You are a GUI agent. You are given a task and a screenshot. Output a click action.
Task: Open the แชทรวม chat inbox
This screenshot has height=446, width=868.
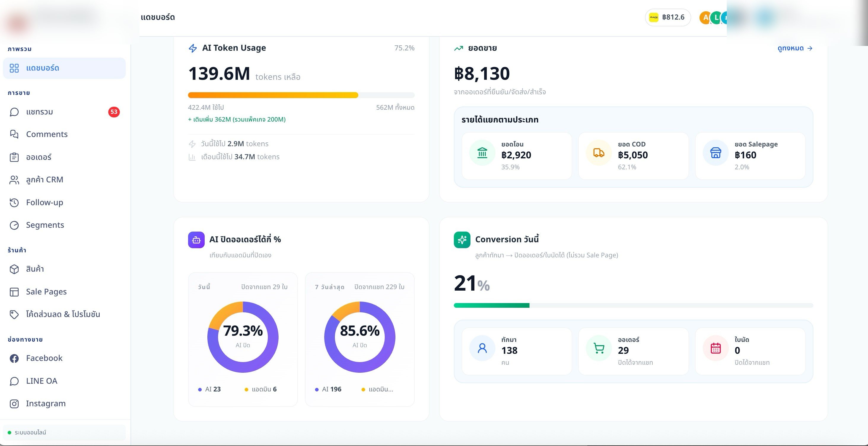tap(64, 112)
